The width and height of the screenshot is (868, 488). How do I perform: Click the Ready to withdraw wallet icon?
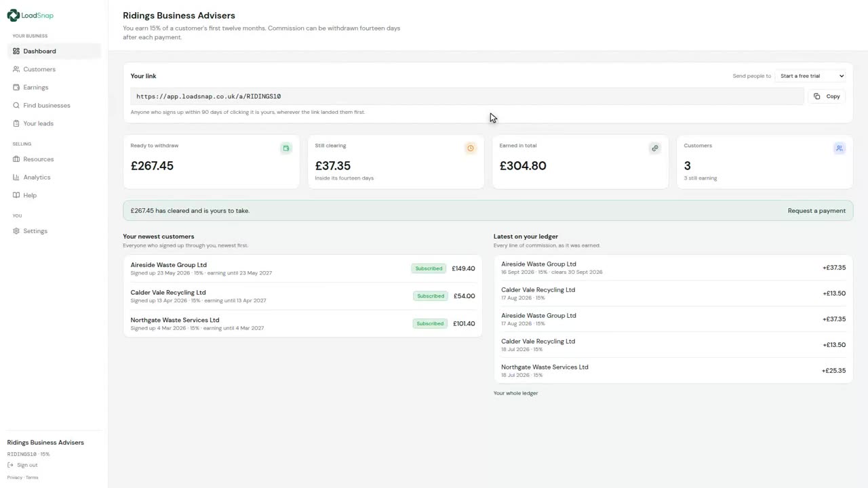285,148
